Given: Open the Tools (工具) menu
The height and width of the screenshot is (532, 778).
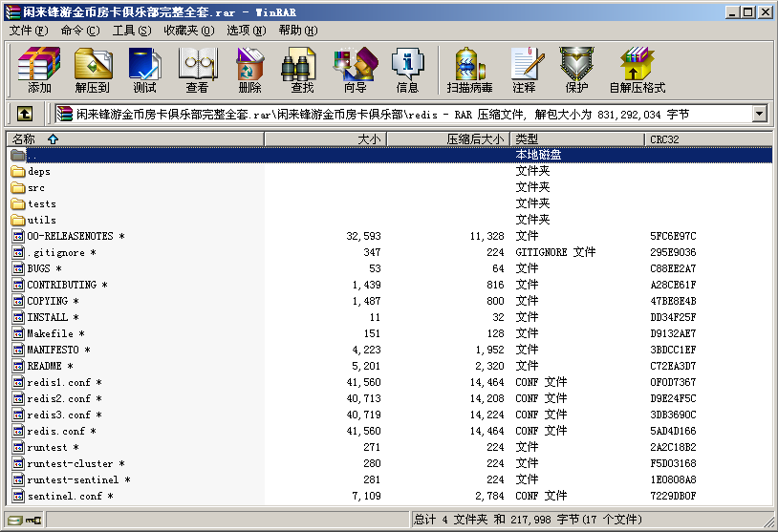Looking at the screenshot, I should (131, 30).
